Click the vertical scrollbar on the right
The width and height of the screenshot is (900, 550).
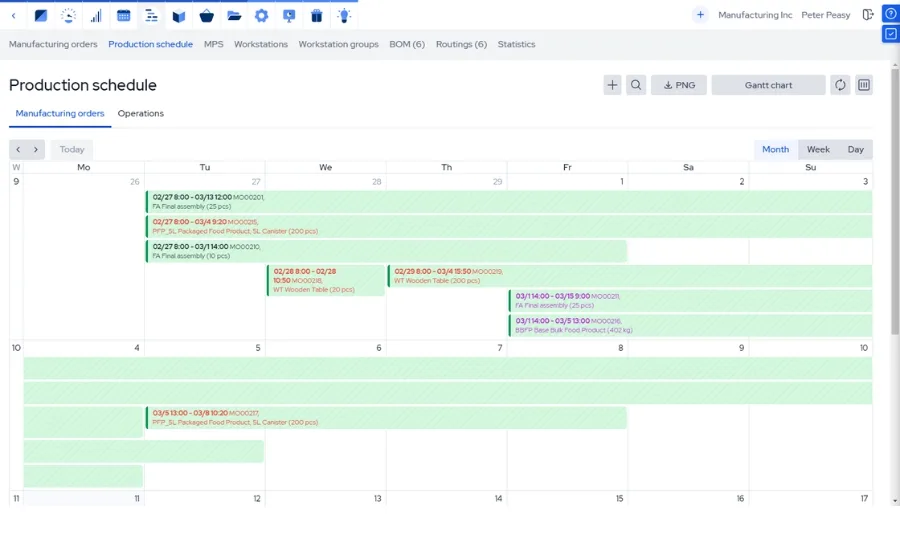pyautogui.click(x=895, y=201)
